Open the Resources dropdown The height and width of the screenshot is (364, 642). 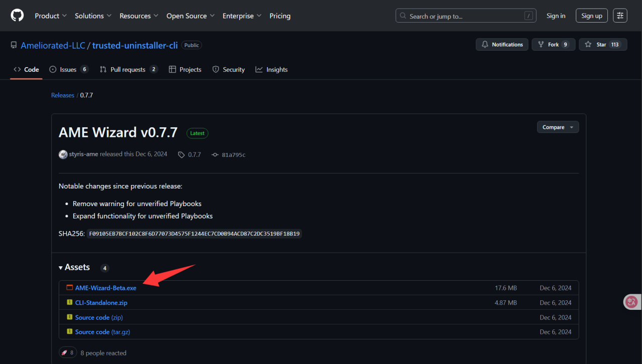[x=139, y=16]
